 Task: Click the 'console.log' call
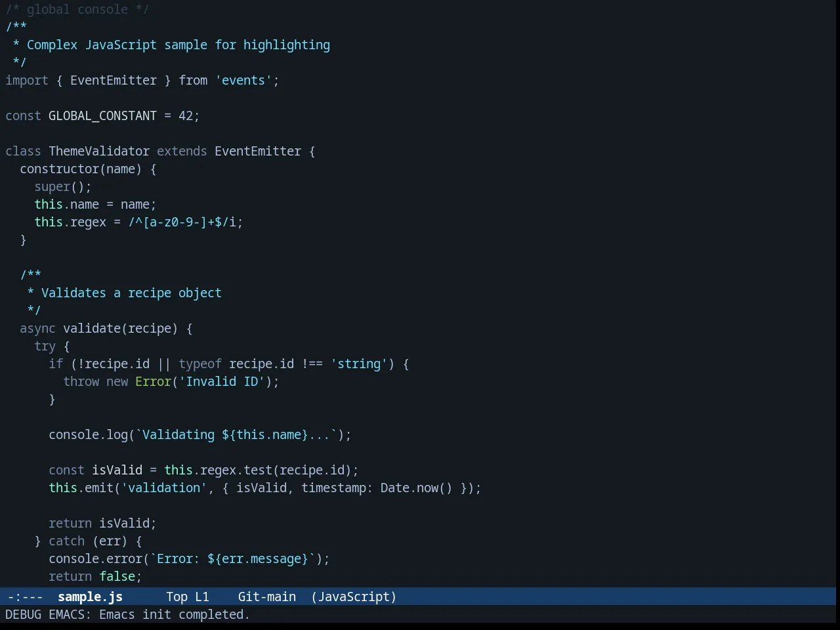point(88,434)
